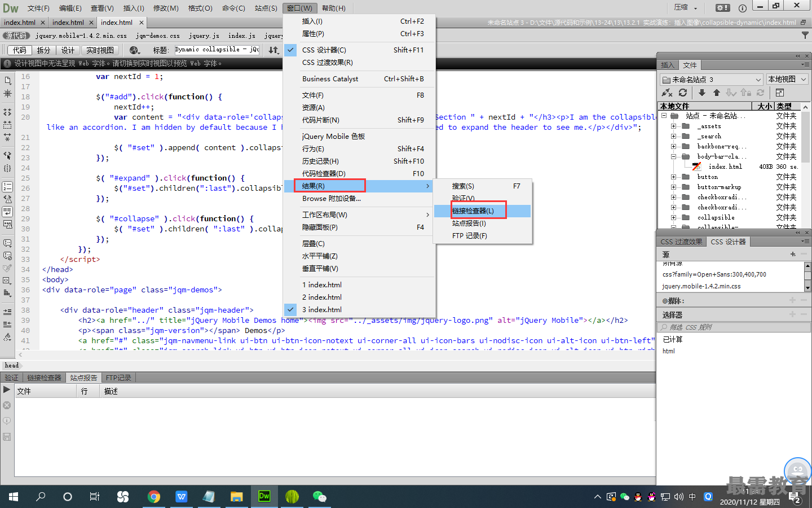The height and width of the screenshot is (508, 812).
Task: Select parent tag icon
Action: tap(7, 155)
